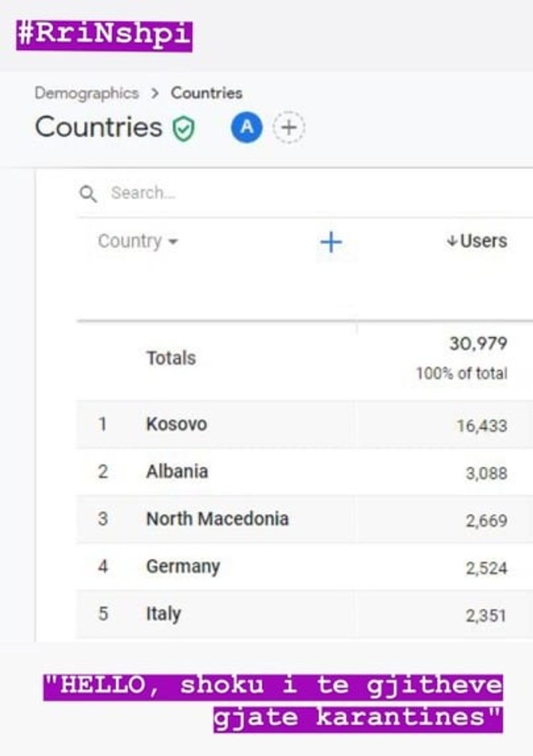The image size is (533, 756).
Task: Select the North Macedonia row
Action: (217, 518)
